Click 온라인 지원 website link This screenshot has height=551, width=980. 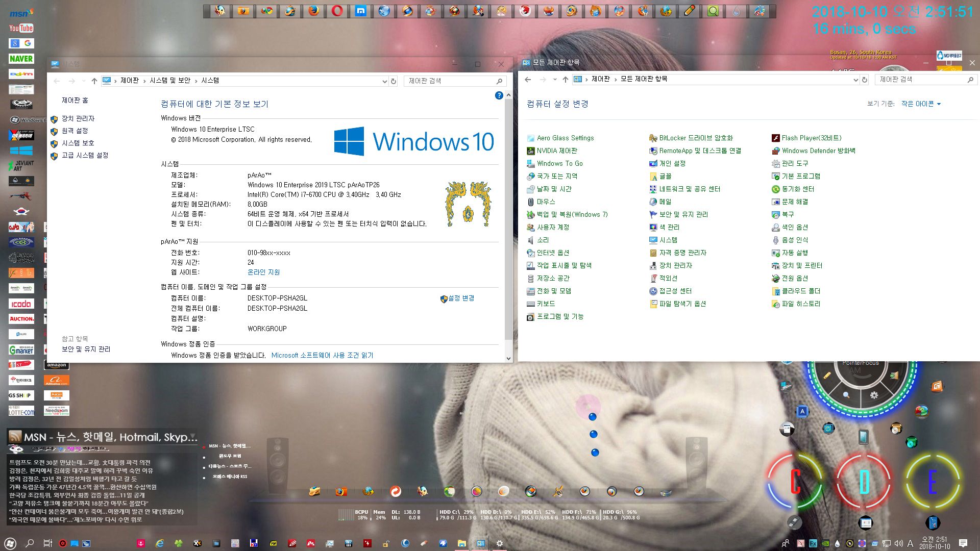click(x=264, y=272)
